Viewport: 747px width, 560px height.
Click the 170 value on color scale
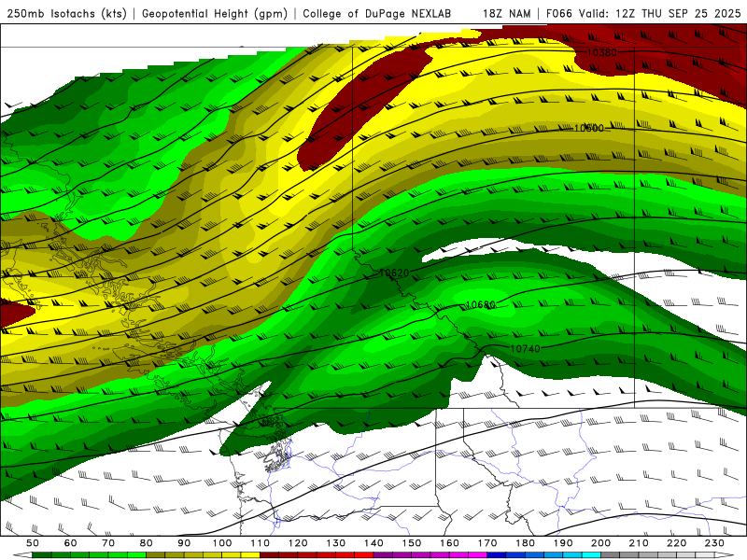click(487, 543)
